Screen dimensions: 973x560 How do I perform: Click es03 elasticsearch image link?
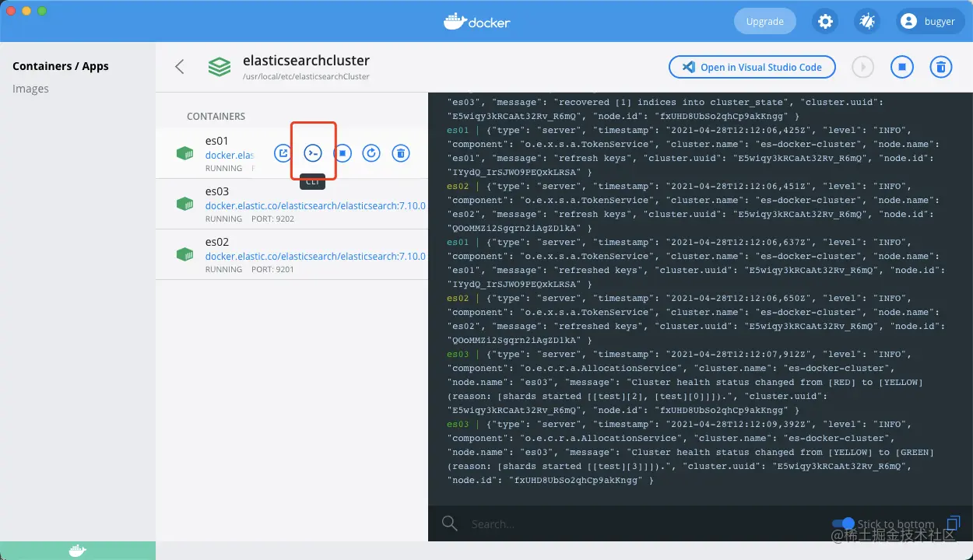tap(315, 206)
